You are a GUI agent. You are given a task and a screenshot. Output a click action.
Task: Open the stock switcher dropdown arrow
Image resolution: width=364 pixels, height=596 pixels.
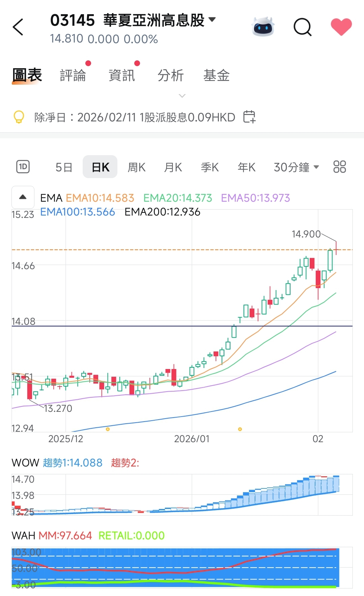212,20
